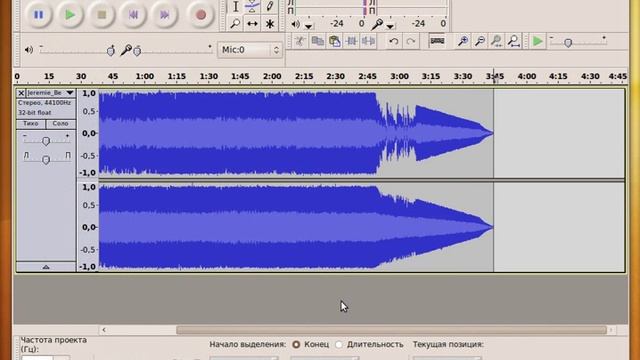Viewport: 640px width, 360px height.
Task: Adjust the output volume slider
Action: pyautogui.click(x=111, y=51)
